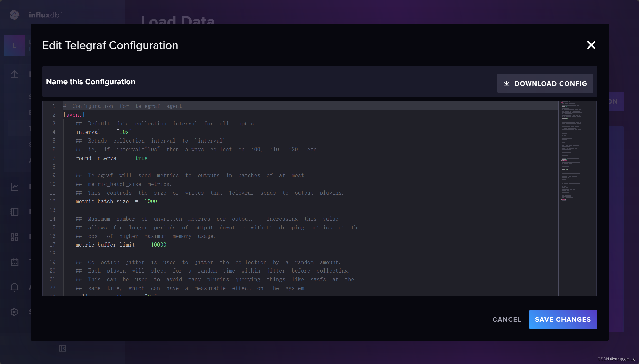The width and height of the screenshot is (639, 364).
Task: Open Alerts bell icon
Action: point(14,287)
